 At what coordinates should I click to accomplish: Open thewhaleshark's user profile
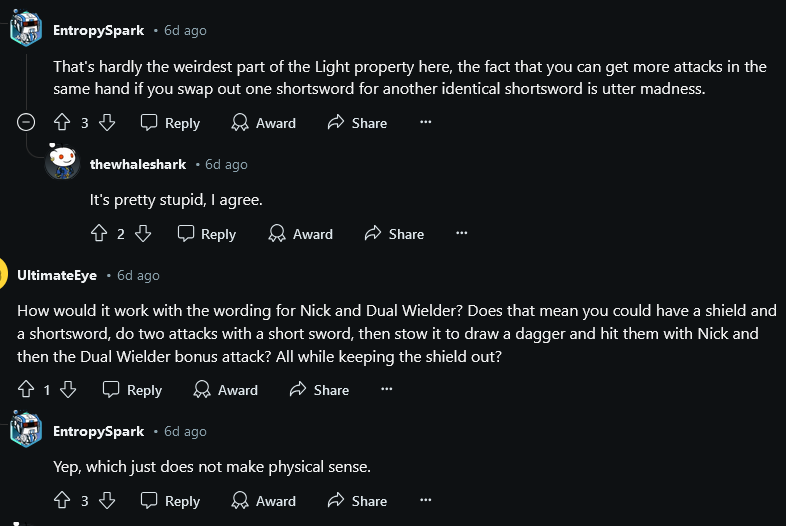point(139,164)
